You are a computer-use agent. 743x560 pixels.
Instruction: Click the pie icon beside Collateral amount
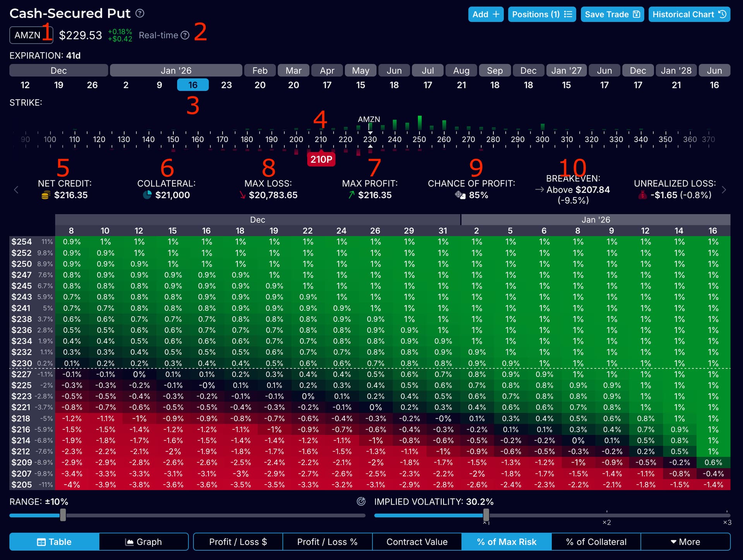147,195
